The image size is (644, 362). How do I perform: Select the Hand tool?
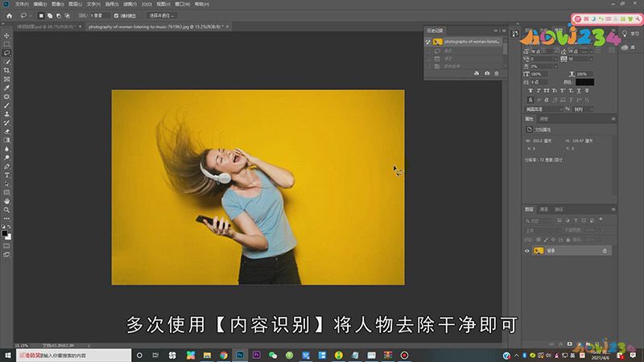pyautogui.click(x=6, y=201)
